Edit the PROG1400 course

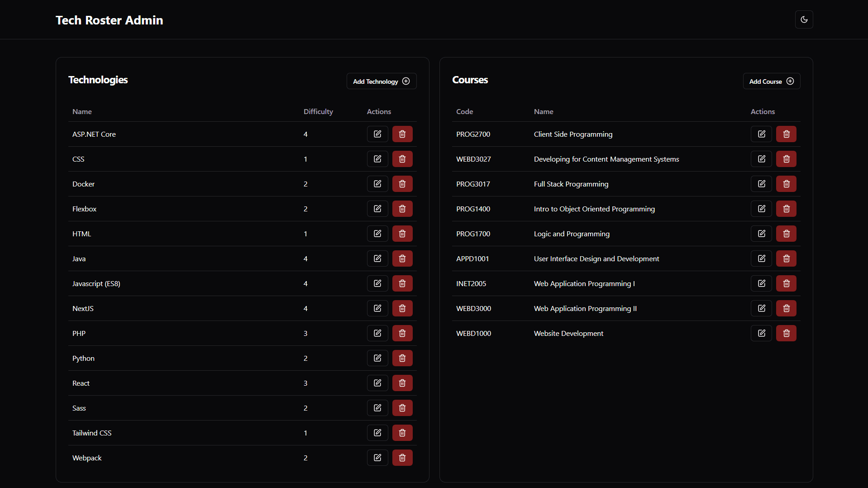(761, 209)
